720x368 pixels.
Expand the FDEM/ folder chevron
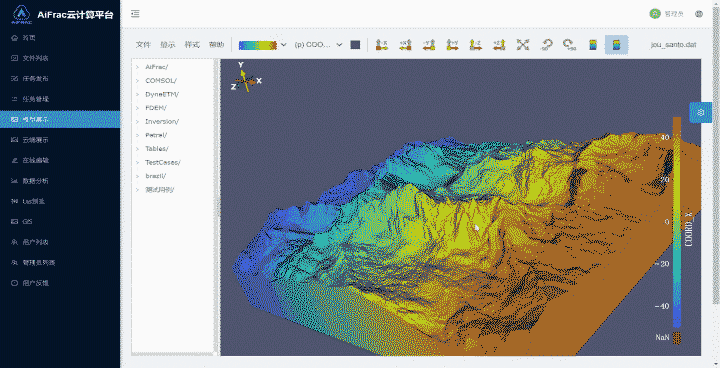click(137, 108)
